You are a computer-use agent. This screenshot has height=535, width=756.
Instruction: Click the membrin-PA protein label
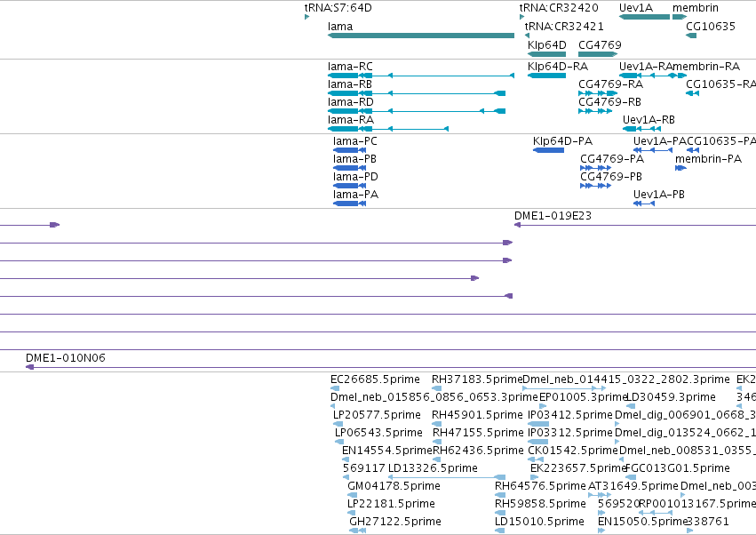pyautogui.click(x=708, y=159)
